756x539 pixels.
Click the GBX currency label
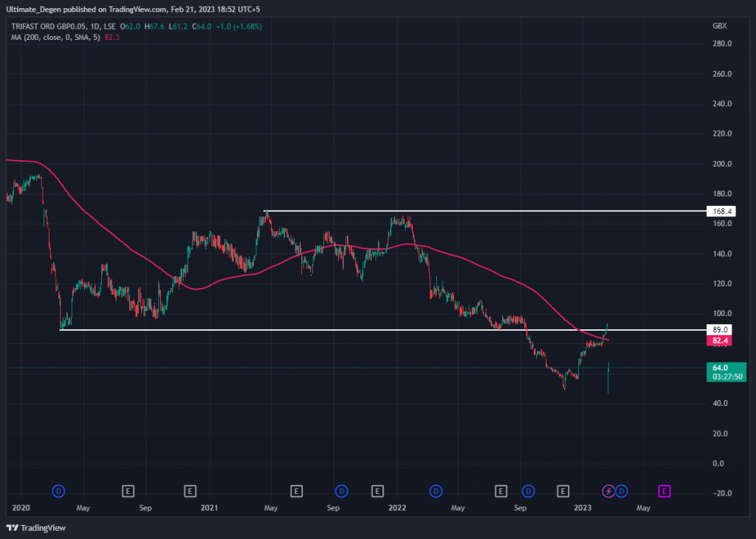tap(719, 26)
